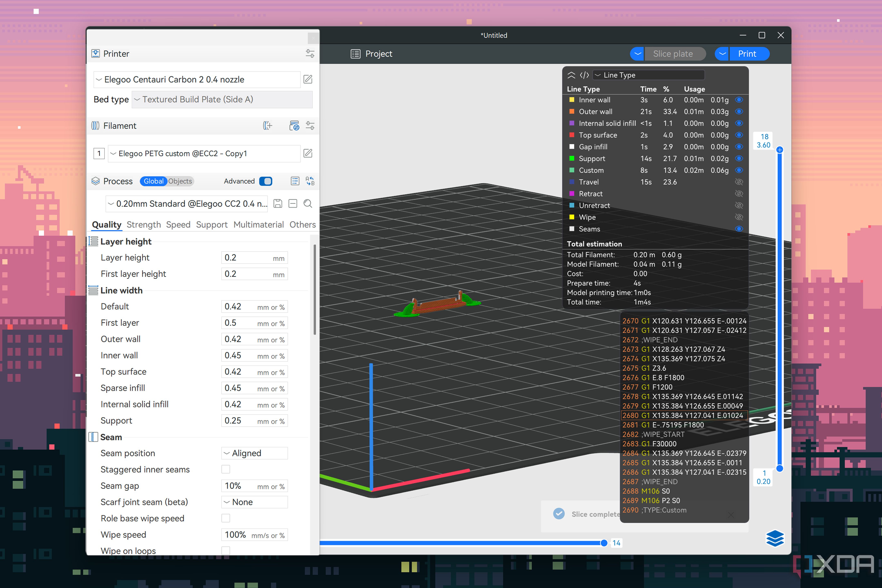882x588 pixels.
Task: Save the current process preset
Action: coord(278,204)
